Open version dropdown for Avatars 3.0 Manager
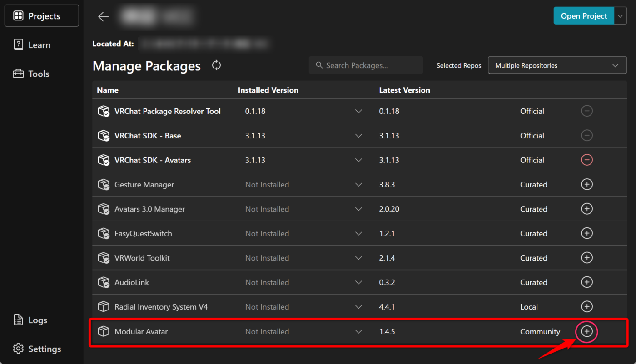Viewport: 636px width, 364px height. tap(358, 209)
